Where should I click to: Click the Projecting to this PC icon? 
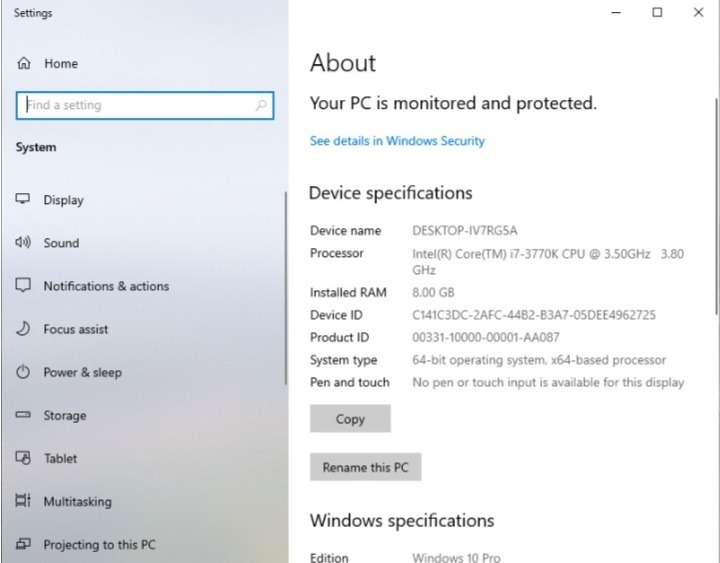pyautogui.click(x=24, y=545)
